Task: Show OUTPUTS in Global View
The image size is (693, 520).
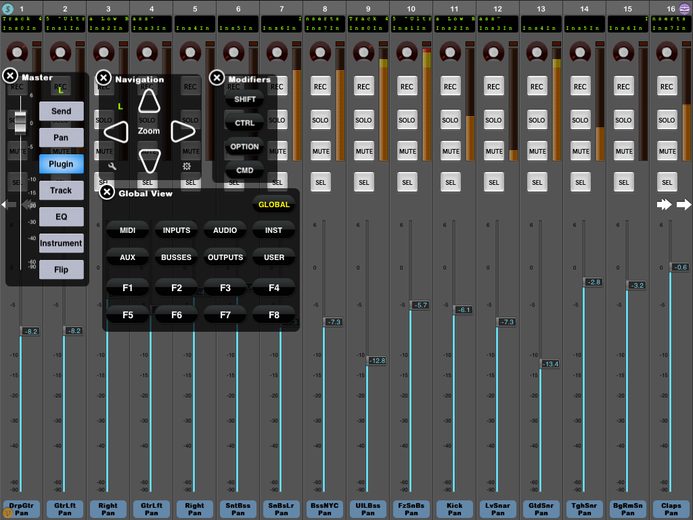Action: click(x=225, y=257)
